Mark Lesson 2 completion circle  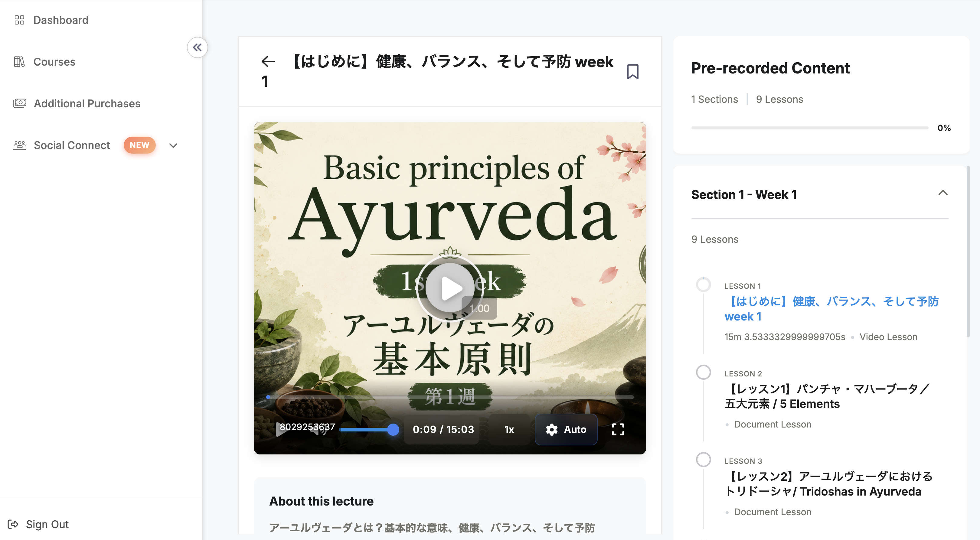click(704, 372)
